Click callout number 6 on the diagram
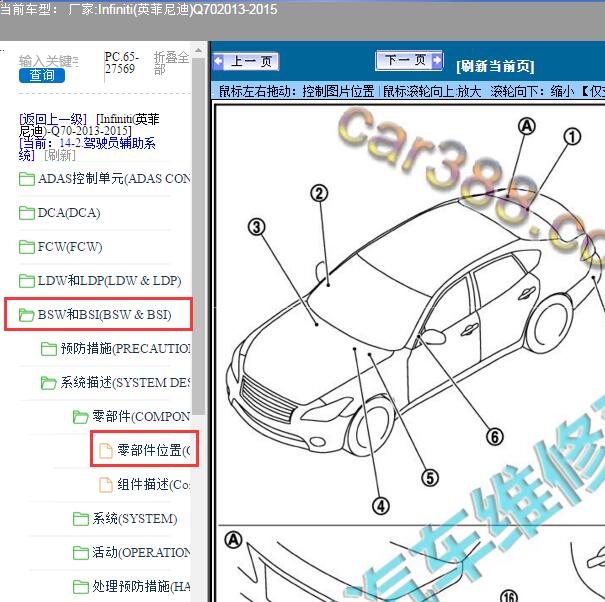Image resolution: width=605 pixels, height=602 pixels. (x=495, y=437)
